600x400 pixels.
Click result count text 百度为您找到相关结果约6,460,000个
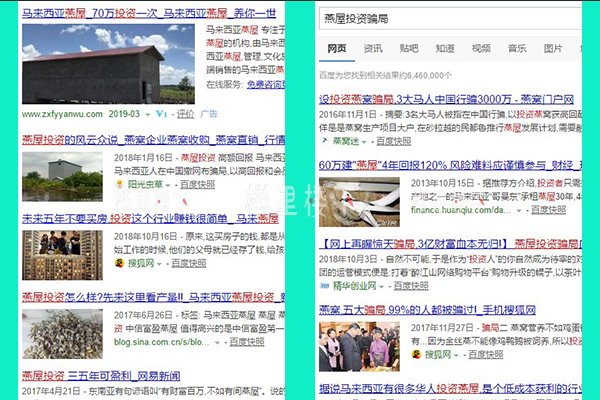[x=385, y=75]
